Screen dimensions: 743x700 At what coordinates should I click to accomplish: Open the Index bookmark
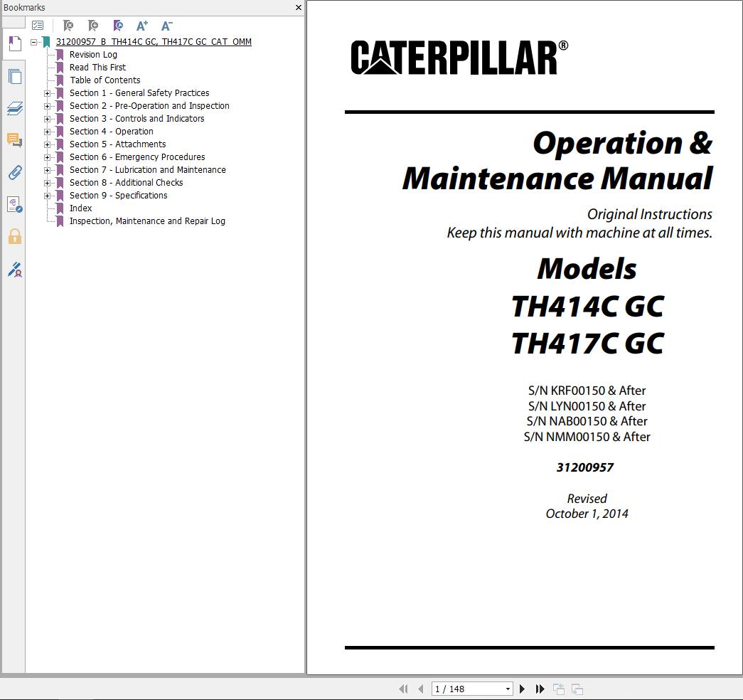point(80,208)
